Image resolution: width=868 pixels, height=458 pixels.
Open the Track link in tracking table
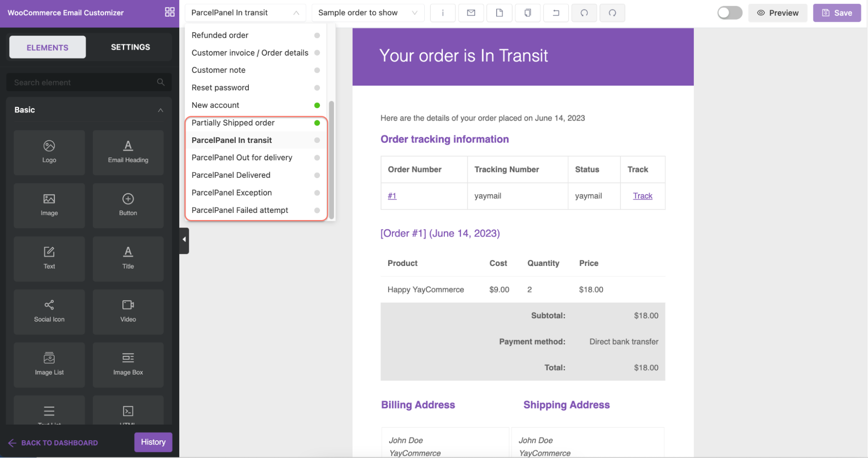(642, 196)
